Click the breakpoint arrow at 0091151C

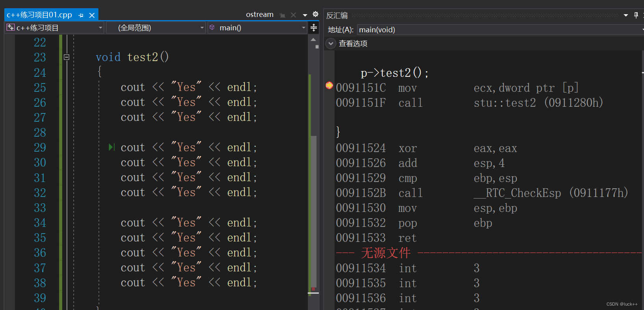tap(329, 85)
